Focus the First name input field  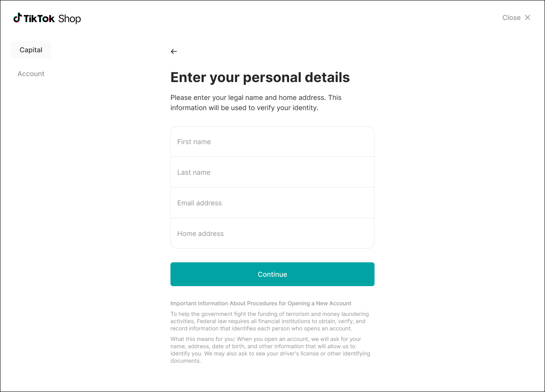click(x=272, y=142)
